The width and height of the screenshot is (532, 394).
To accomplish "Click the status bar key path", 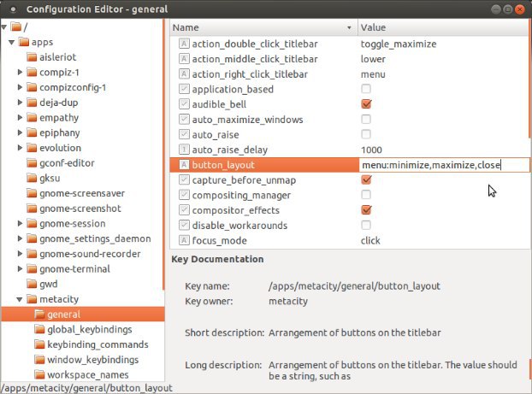I will pos(86,388).
